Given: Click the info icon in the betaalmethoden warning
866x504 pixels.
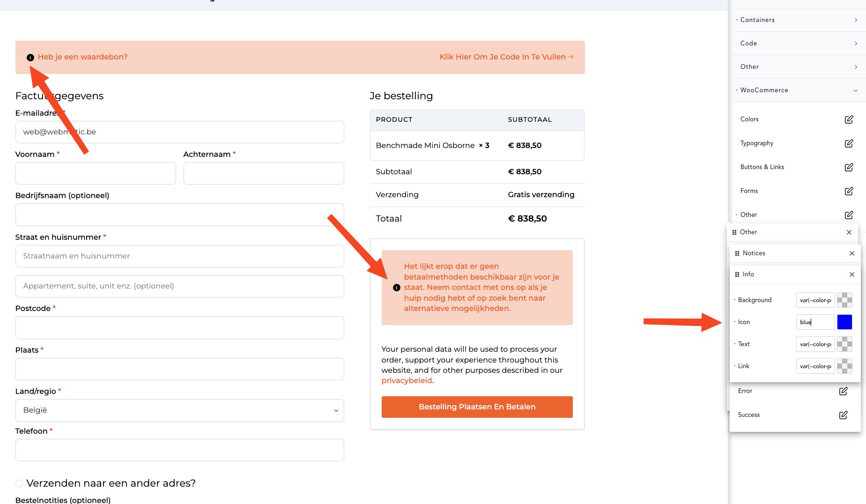Looking at the screenshot, I should coord(396,287).
